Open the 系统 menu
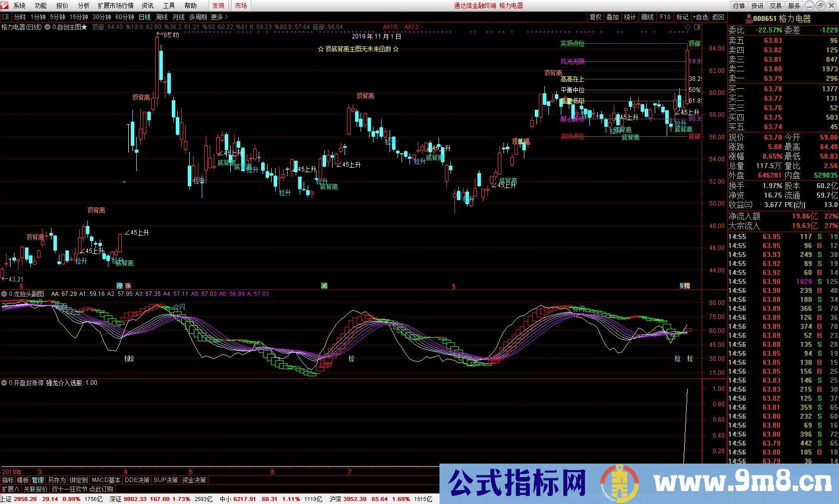 point(19,5)
